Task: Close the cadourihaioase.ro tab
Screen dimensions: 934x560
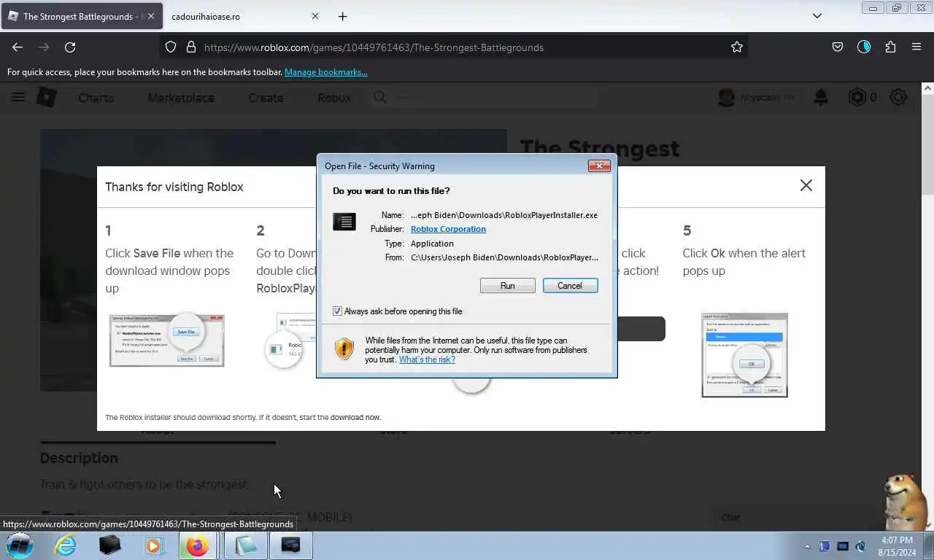Action: (x=315, y=16)
